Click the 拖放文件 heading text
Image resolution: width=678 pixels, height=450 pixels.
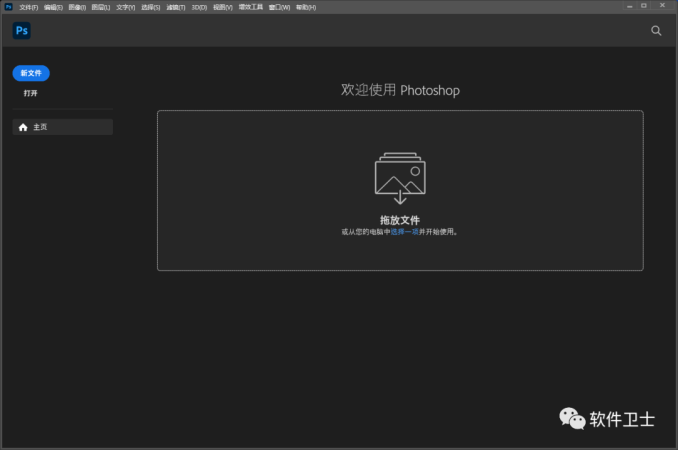(x=400, y=220)
